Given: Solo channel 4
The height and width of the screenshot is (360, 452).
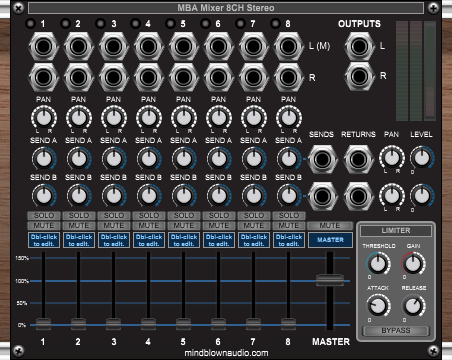Looking at the screenshot, I should (x=149, y=215).
